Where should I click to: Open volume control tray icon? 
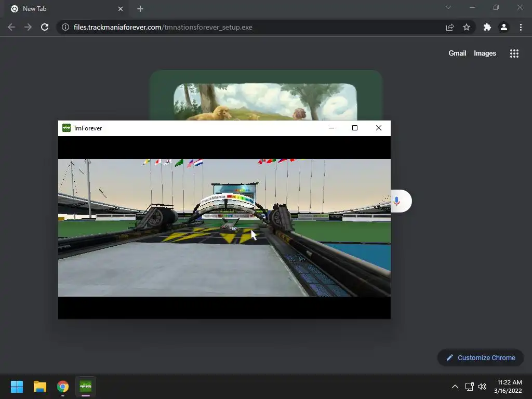(x=482, y=387)
